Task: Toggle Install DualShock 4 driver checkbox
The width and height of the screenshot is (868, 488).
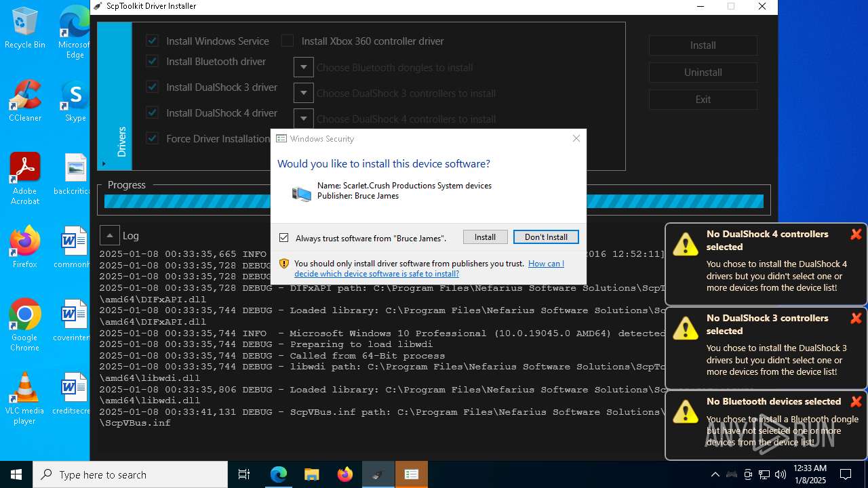Action: [152, 113]
